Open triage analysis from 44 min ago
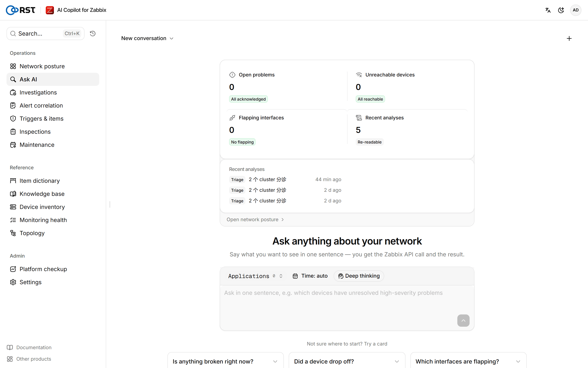This screenshot has width=588, height=368. pyautogui.click(x=285, y=179)
